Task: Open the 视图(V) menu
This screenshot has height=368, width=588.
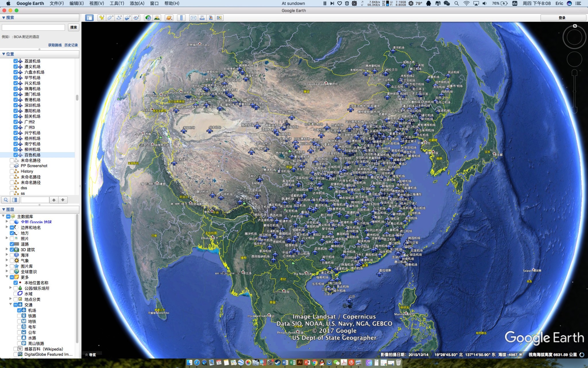Action: click(97, 3)
